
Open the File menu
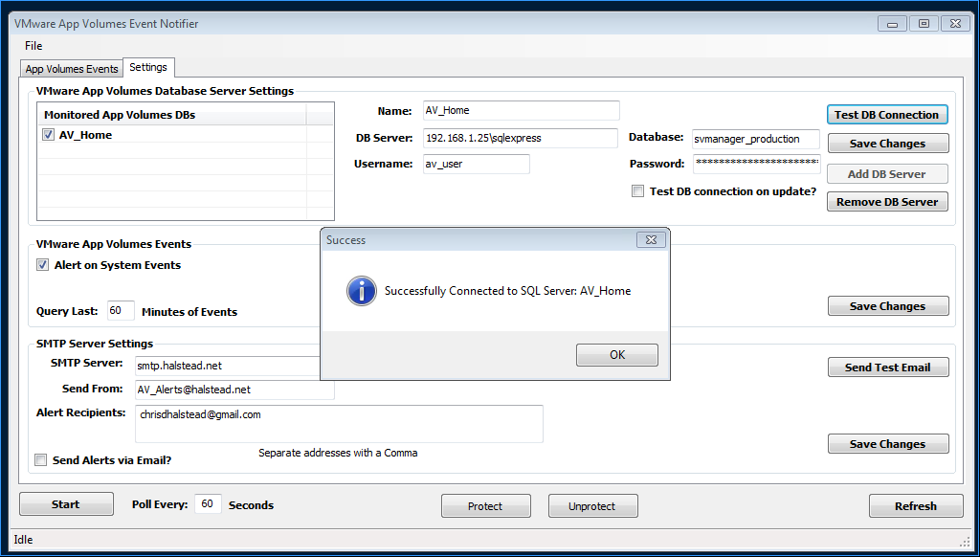pos(33,46)
